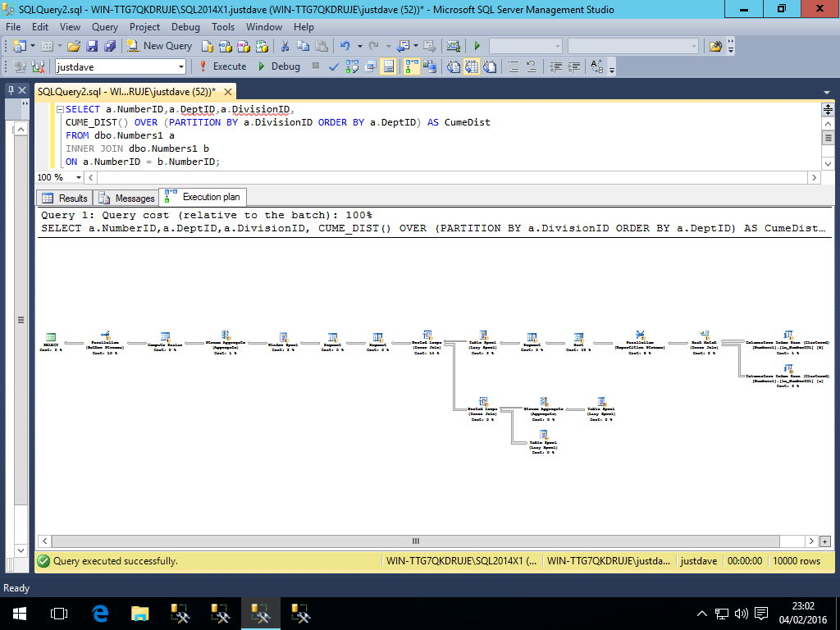This screenshot has height=630, width=840.
Task: Toggle the Query Options highlighted button
Action: click(x=388, y=66)
